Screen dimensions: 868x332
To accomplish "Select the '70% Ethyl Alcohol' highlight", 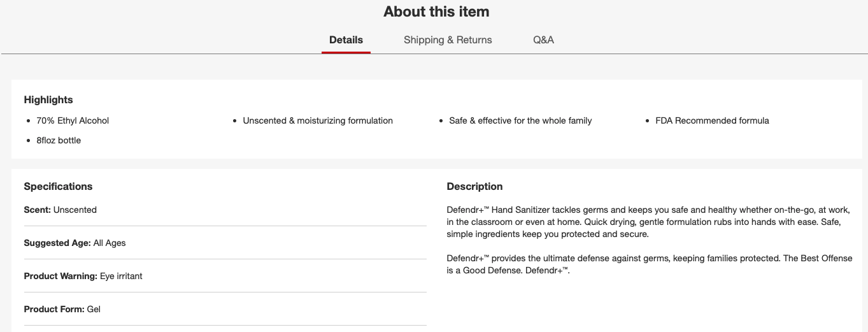I will coord(73,120).
